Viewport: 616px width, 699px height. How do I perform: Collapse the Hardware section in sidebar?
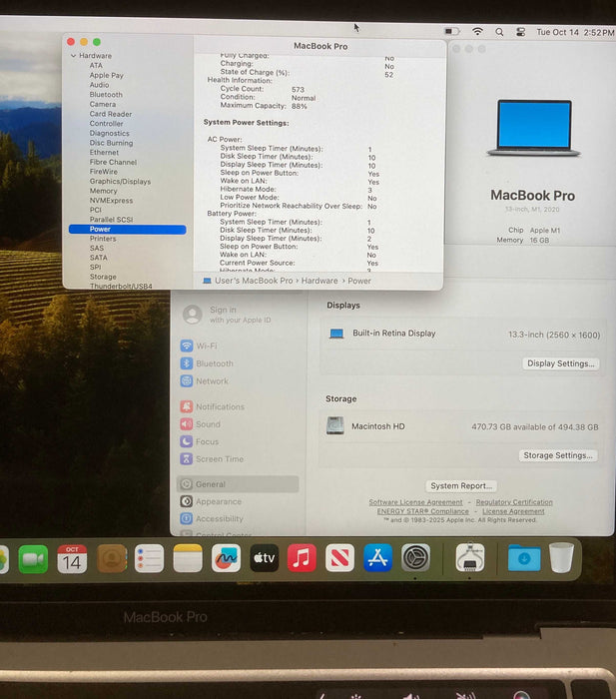73,56
